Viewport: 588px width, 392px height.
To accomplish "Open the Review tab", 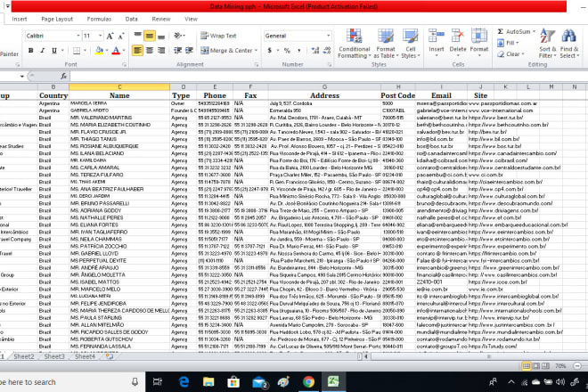I will [161, 19].
